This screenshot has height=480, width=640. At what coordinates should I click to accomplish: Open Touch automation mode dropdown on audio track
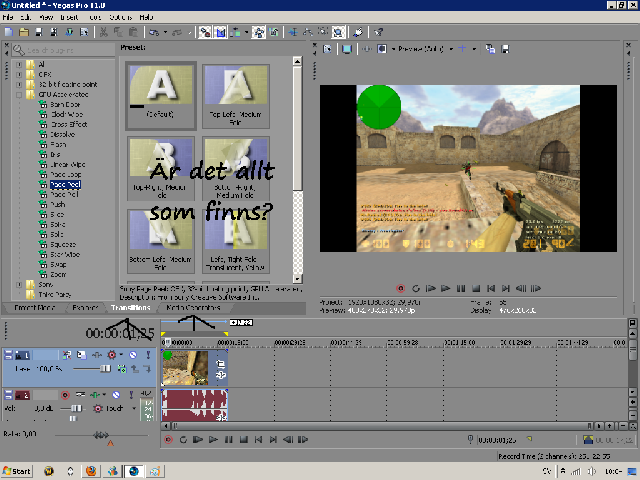(x=133, y=408)
